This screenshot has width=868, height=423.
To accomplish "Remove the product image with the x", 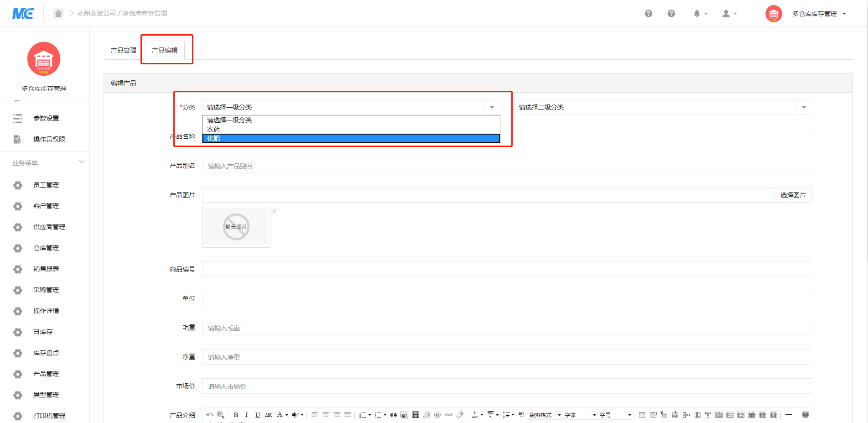I will tap(274, 211).
